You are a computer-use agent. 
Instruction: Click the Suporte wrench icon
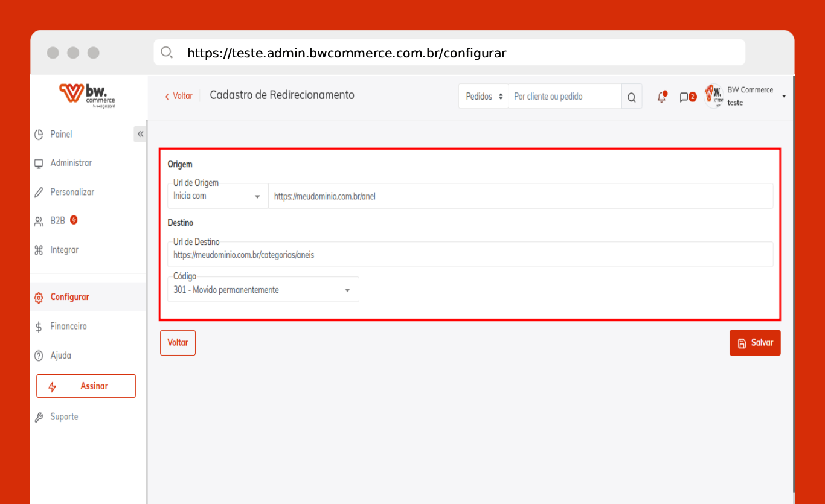(x=39, y=417)
